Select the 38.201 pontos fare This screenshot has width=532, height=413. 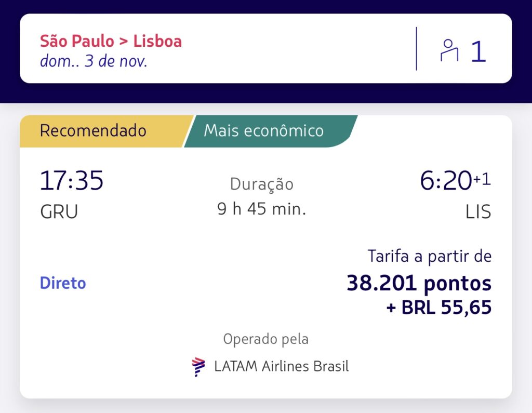(x=419, y=284)
